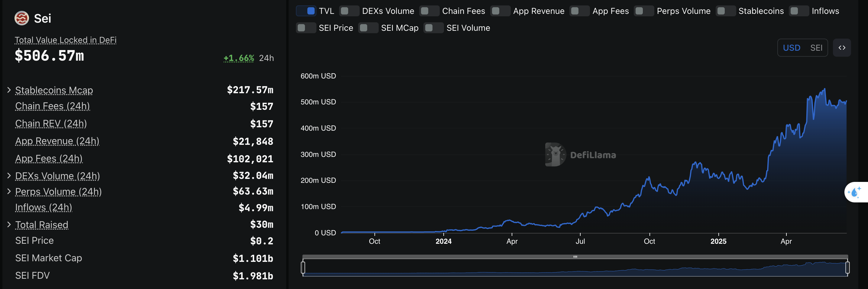Show App Revenue on the chart
Viewport: 868px width, 289px height.
[500, 11]
